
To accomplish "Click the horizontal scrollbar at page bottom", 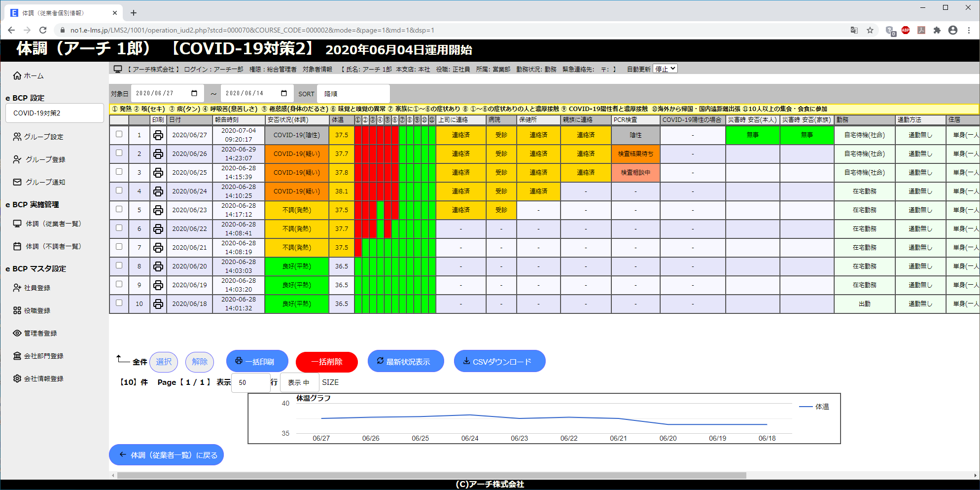I will 431,476.
